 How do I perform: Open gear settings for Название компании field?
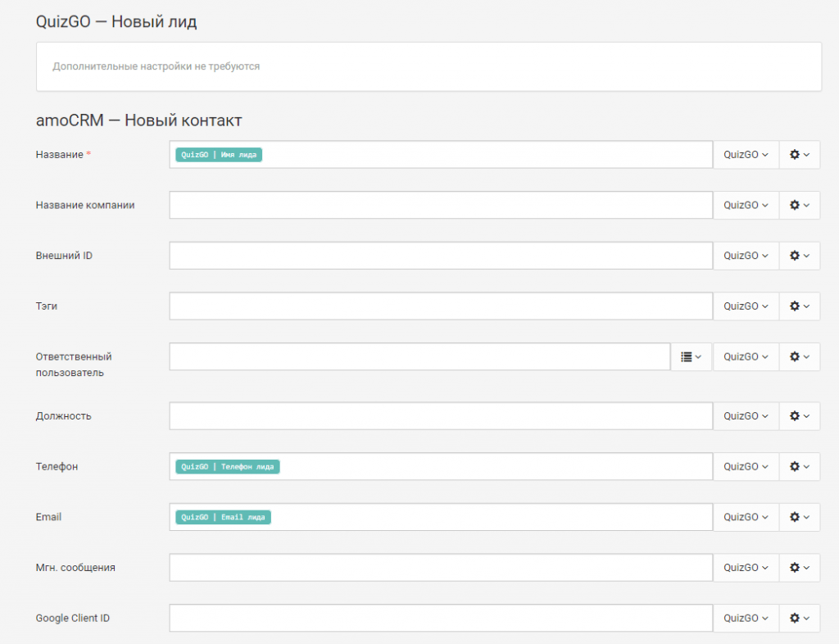point(799,205)
